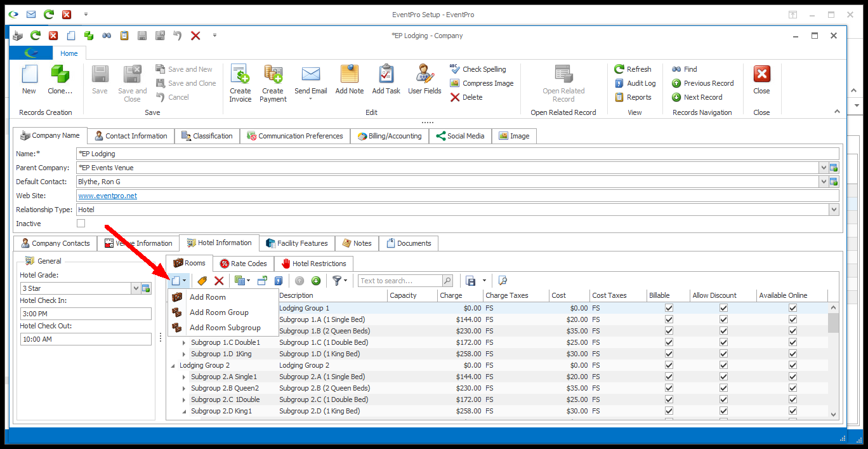Click the rooms grid vertical scrollbar down arrow
This screenshot has width=868, height=449.
pos(834,415)
